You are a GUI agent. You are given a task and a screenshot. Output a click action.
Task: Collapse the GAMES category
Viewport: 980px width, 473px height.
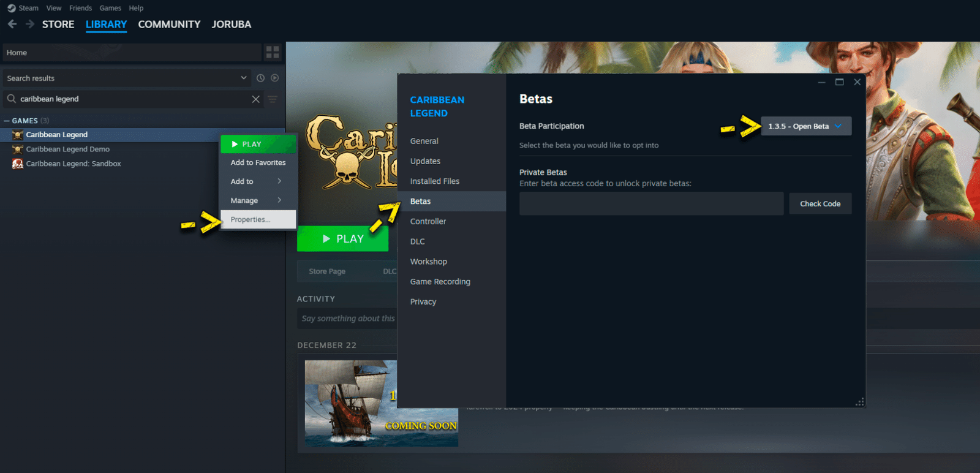[7, 121]
